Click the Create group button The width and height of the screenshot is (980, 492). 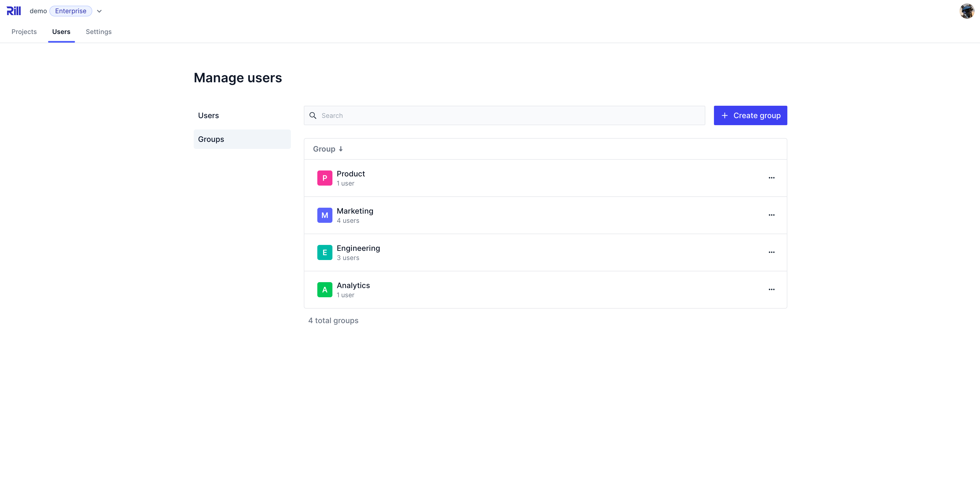point(750,115)
